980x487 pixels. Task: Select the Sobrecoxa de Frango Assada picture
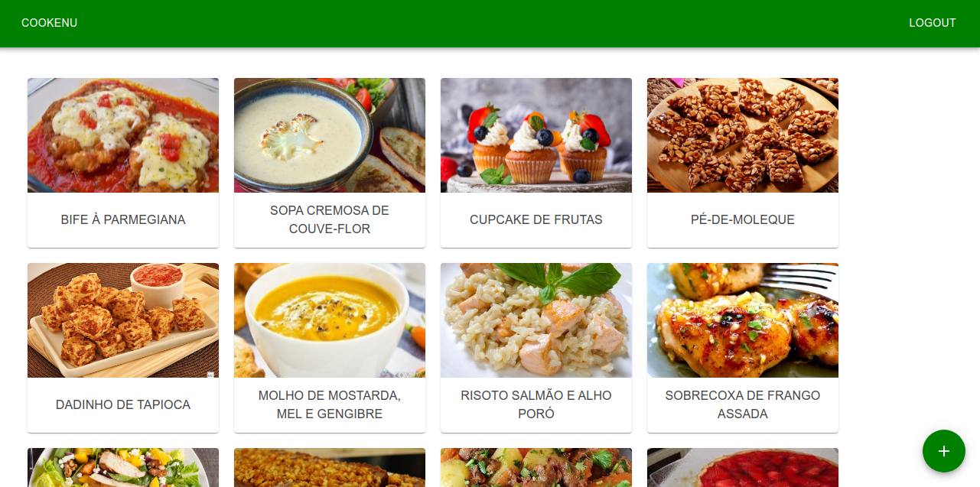(743, 320)
